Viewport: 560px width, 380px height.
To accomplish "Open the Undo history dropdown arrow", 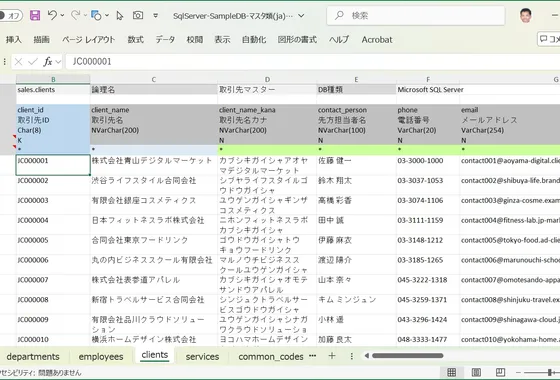I will coord(62,15).
